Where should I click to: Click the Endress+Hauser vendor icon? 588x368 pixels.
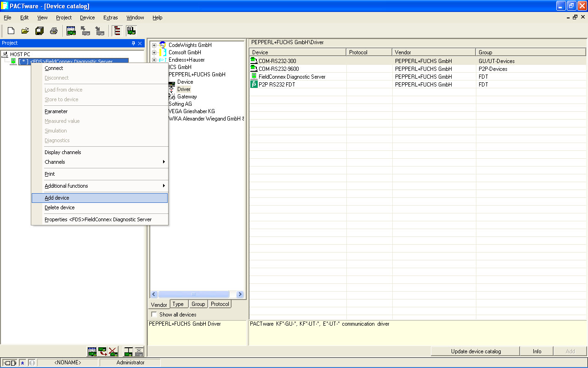tap(162, 60)
